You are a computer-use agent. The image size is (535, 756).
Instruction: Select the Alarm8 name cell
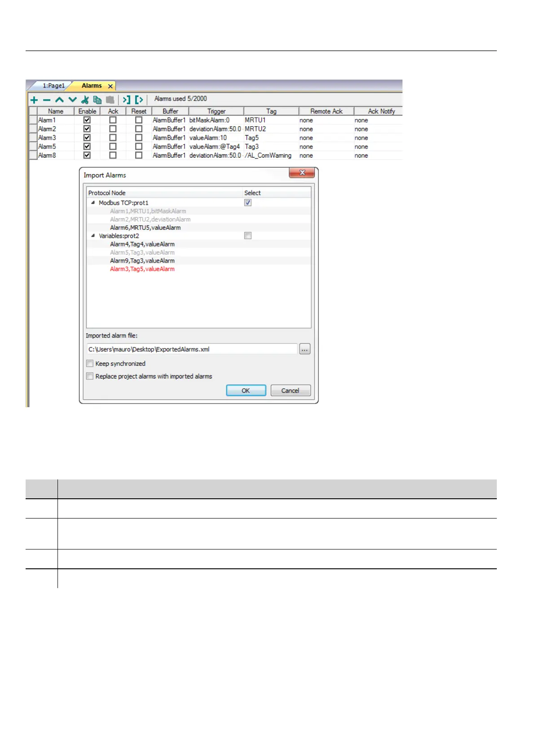[56, 155]
